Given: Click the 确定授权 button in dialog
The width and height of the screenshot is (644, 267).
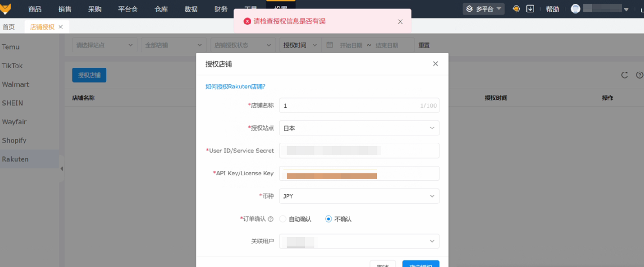Looking at the screenshot, I should click(x=421, y=264).
